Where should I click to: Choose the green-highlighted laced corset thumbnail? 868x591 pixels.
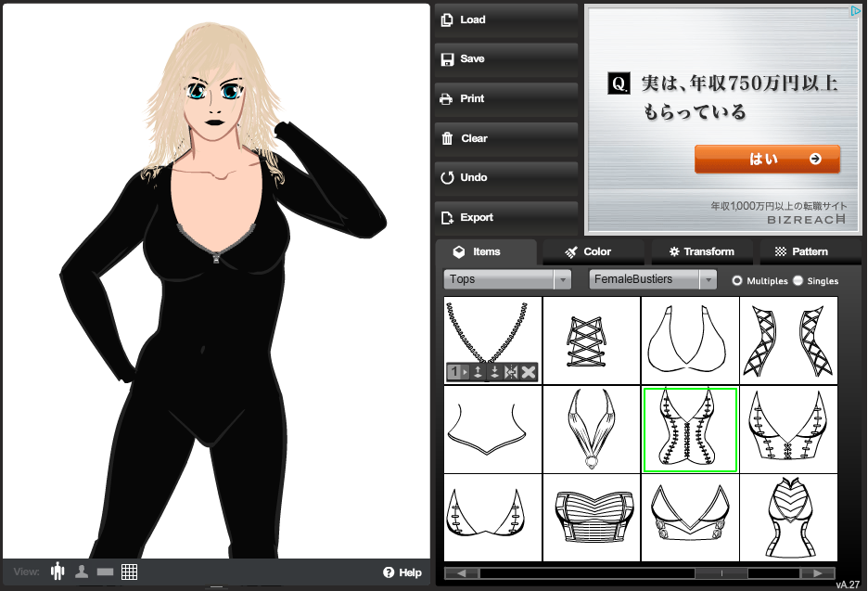690,430
